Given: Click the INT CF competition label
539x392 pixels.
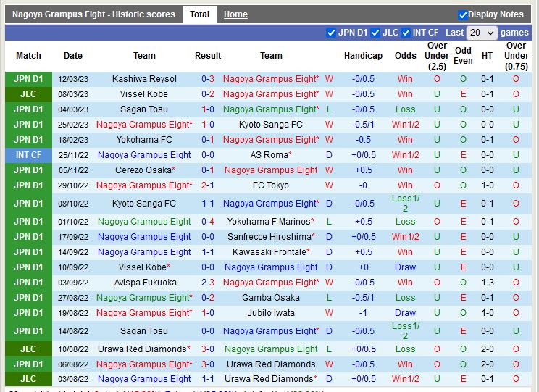Looking at the screenshot, I should tap(28, 155).
